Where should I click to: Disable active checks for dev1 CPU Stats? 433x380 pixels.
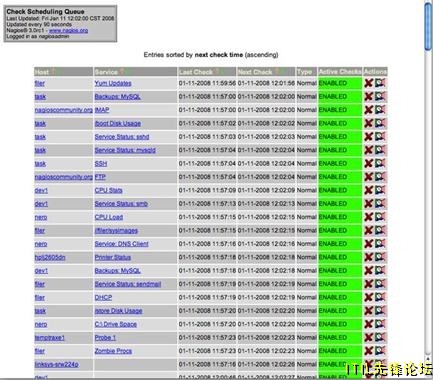click(368, 190)
